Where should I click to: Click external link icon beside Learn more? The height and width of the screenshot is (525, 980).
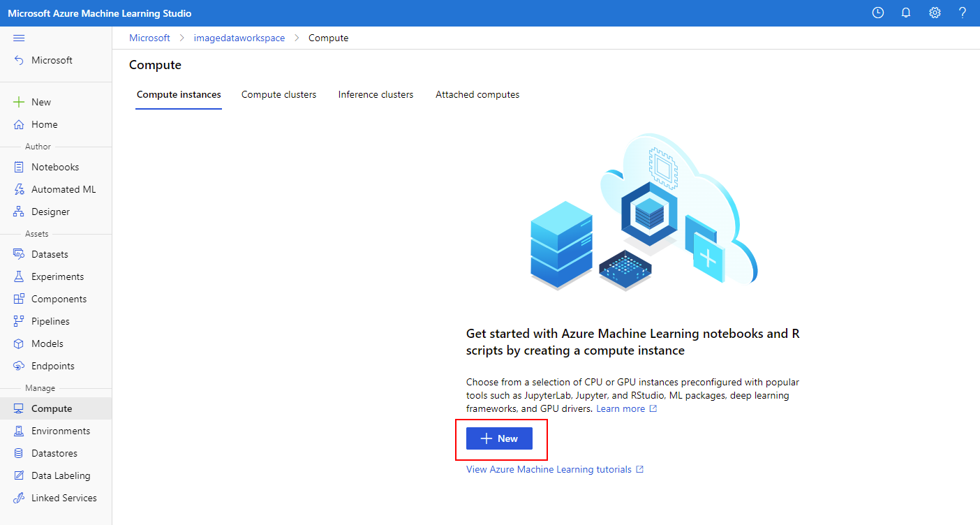[x=653, y=408]
